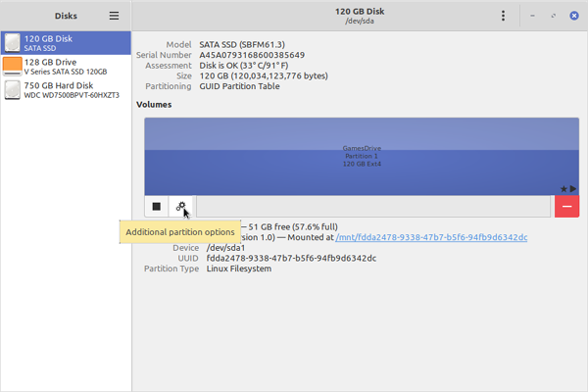Open the Disks application hamburger menu
588x392 pixels.
[x=114, y=16]
